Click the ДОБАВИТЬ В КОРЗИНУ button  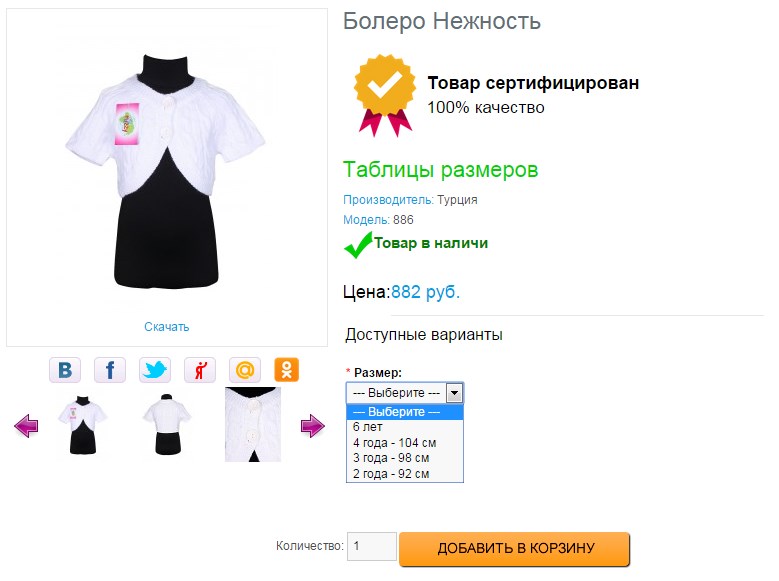515,549
